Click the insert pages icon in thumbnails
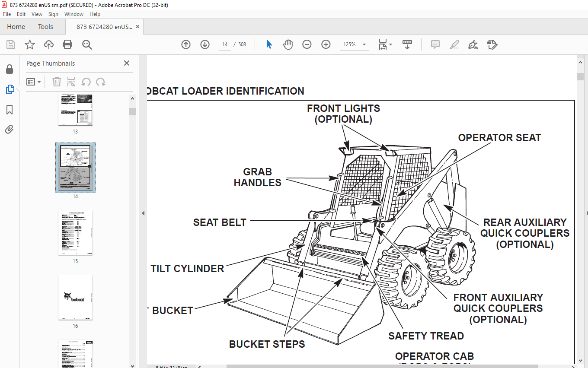The image size is (588, 368). click(x=71, y=82)
